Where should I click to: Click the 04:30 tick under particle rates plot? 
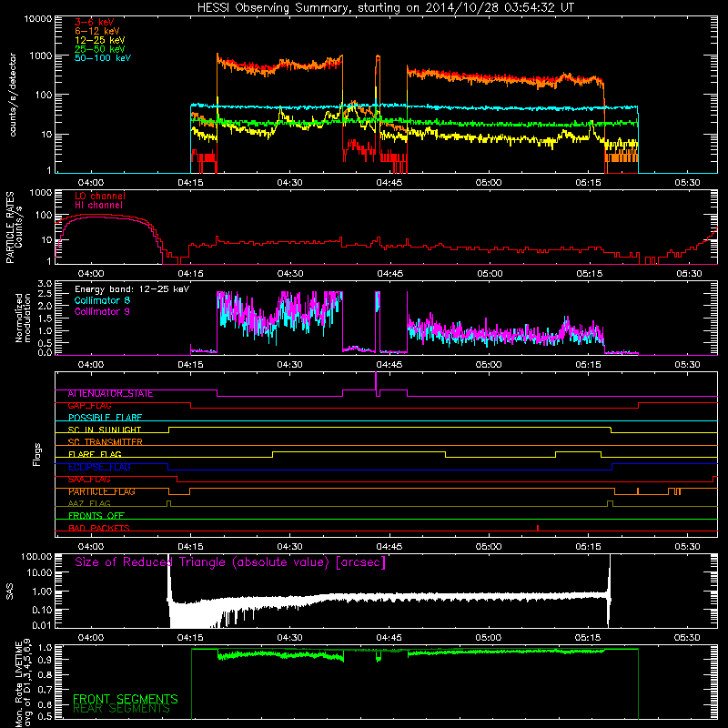[289, 274]
